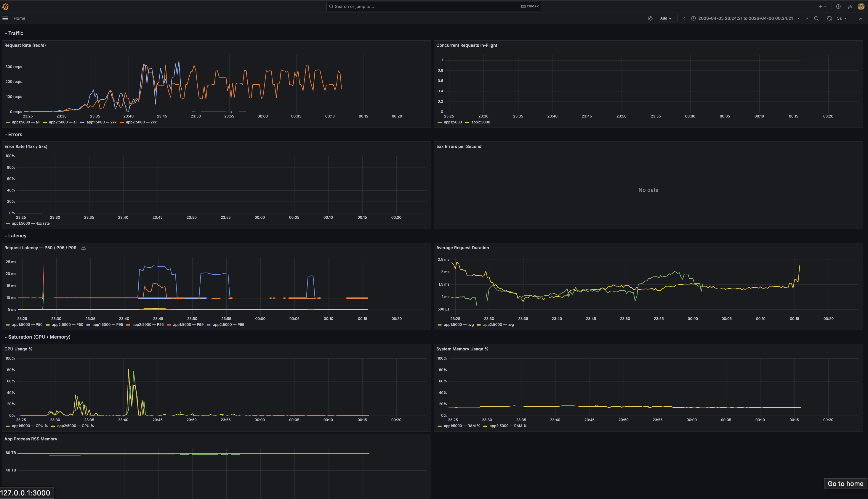Click the zoom out time range icon
The height and width of the screenshot is (499, 868).
[x=816, y=19]
